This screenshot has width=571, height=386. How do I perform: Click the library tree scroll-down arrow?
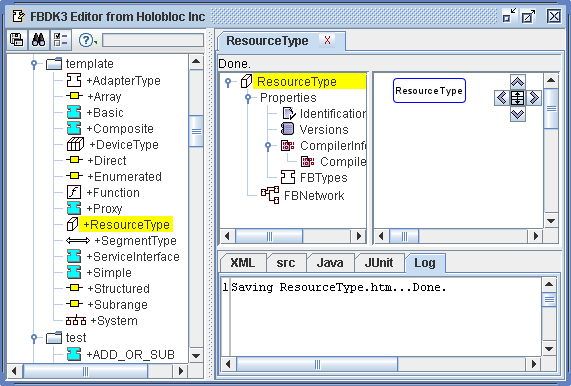coord(196,356)
